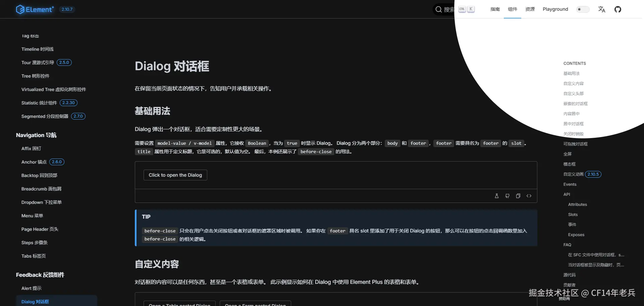Go to Tree 树形控件 in sidebar
This screenshot has height=306, width=644.
tap(35, 76)
